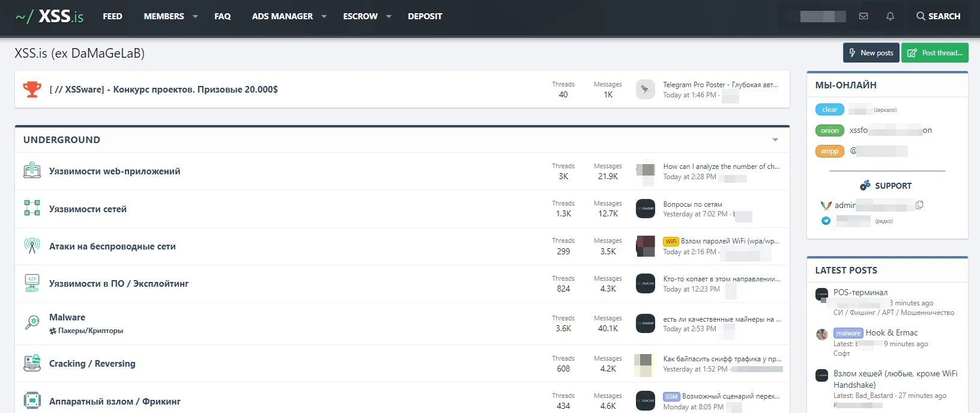980x413 pixels.
Task: Click the malware prefix tag in Latest Posts
Action: click(848, 333)
